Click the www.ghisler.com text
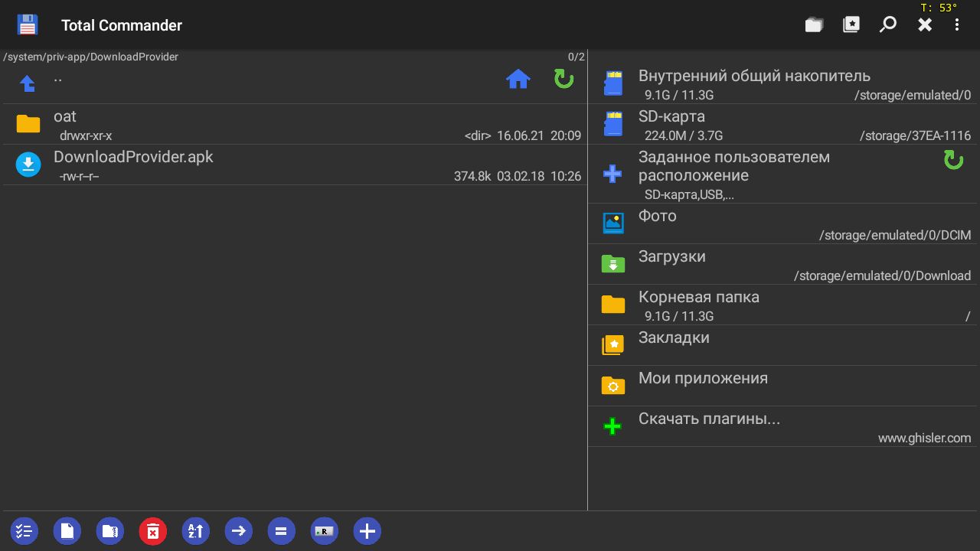 tap(924, 439)
